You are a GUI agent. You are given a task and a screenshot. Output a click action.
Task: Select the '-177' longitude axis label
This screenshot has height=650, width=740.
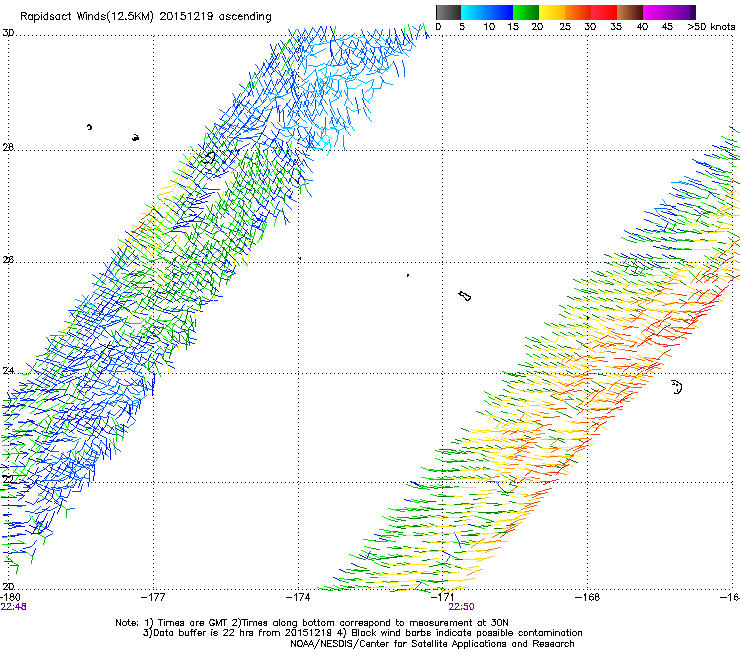pos(153,597)
